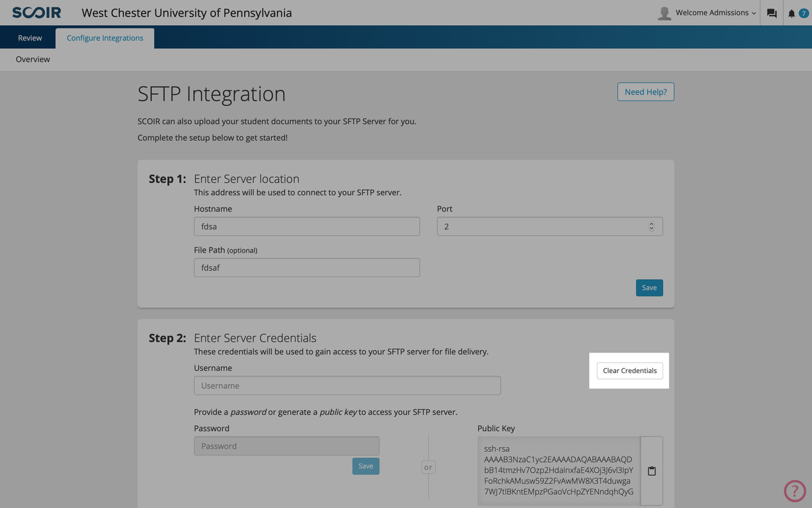Focus the Hostname input field
This screenshot has height=508, width=812.
307,226
